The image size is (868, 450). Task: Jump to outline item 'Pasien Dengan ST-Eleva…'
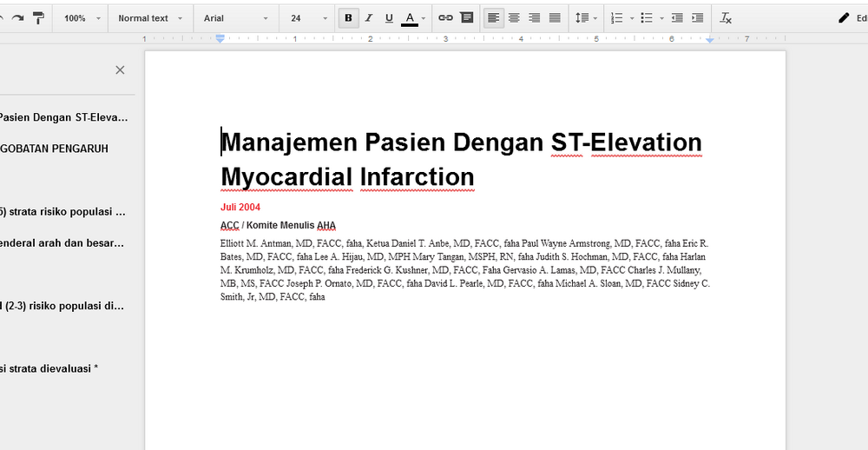point(62,117)
